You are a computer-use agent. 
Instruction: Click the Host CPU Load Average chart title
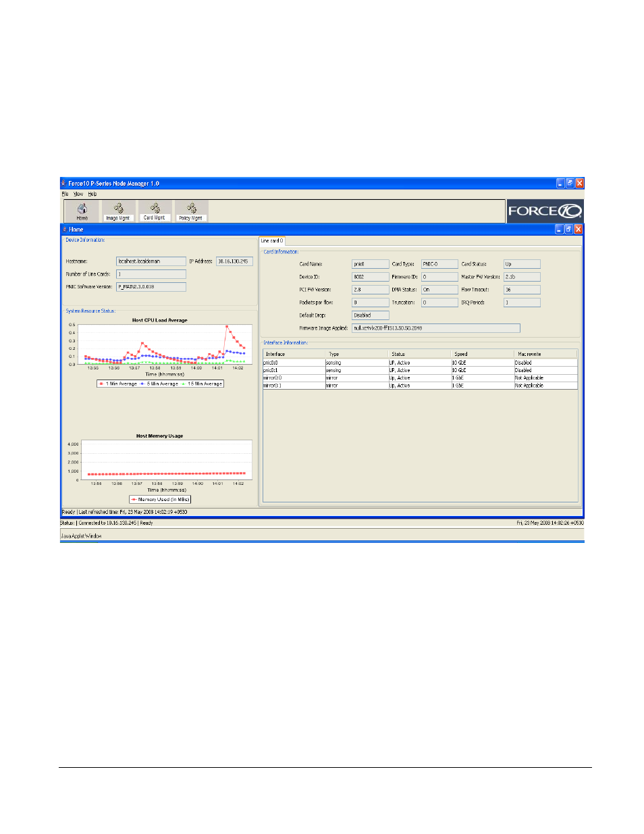click(160, 320)
